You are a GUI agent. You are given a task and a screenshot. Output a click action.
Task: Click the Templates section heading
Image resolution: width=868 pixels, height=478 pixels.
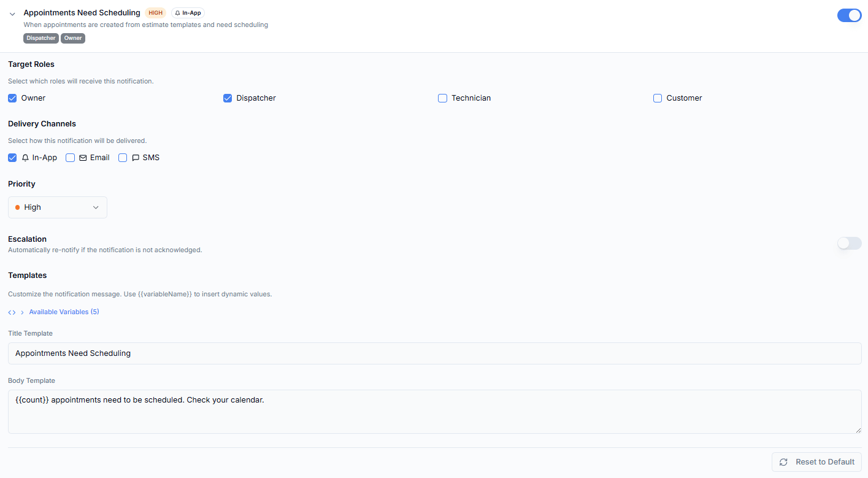27,276
